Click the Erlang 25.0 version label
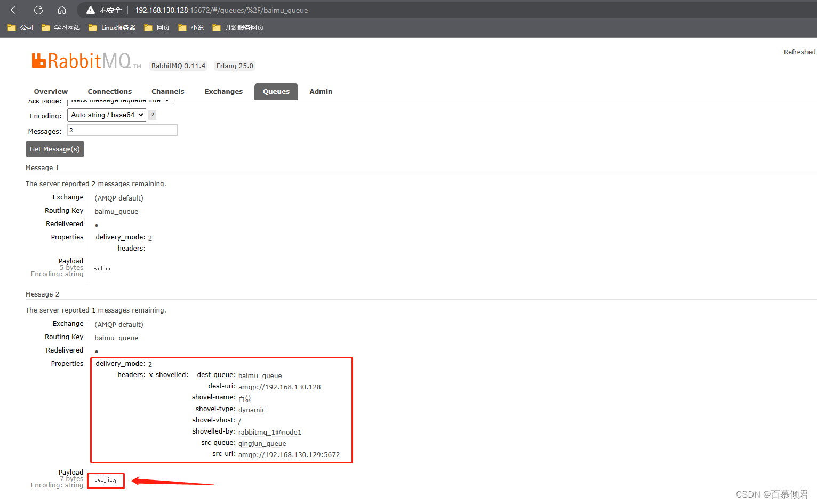The height and width of the screenshot is (504, 817). (x=235, y=66)
